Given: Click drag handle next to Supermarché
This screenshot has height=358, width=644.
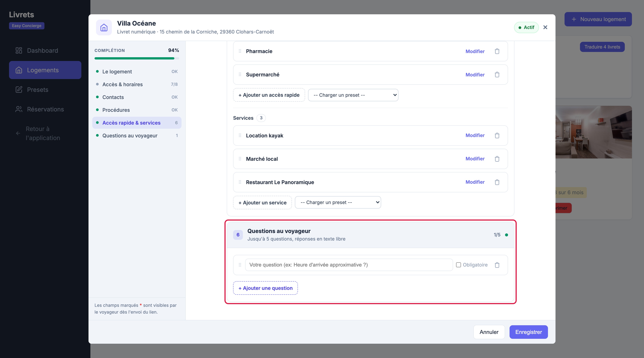Looking at the screenshot, I should [240, 75].
